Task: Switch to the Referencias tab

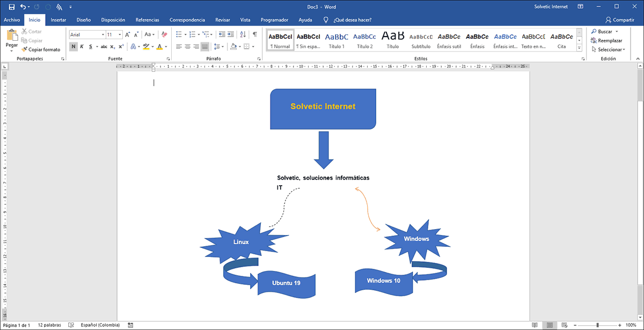Action: (x=147, y=20)
